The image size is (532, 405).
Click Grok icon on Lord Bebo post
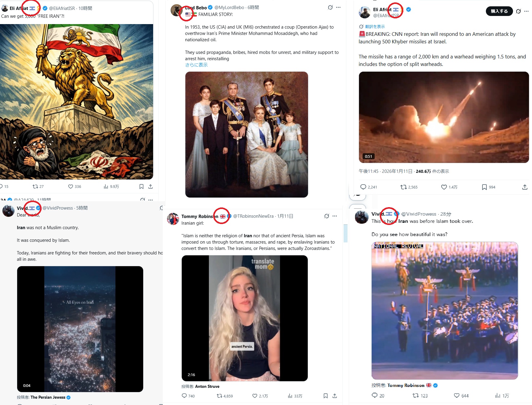[330, 8]
